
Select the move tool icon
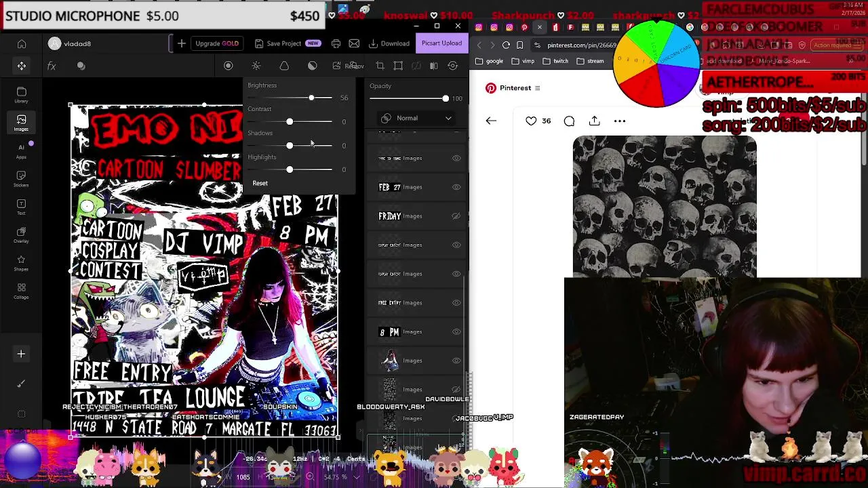point(22,66)
